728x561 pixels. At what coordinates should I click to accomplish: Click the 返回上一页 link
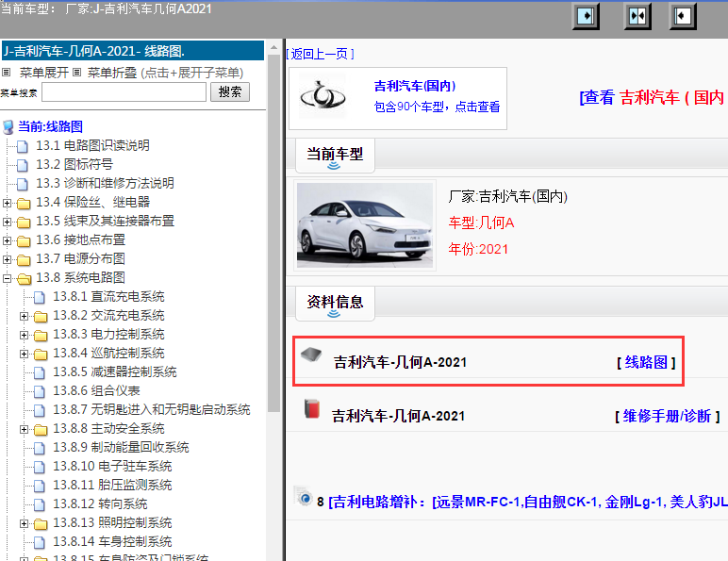pyautogui.click(x=320, y=54)
